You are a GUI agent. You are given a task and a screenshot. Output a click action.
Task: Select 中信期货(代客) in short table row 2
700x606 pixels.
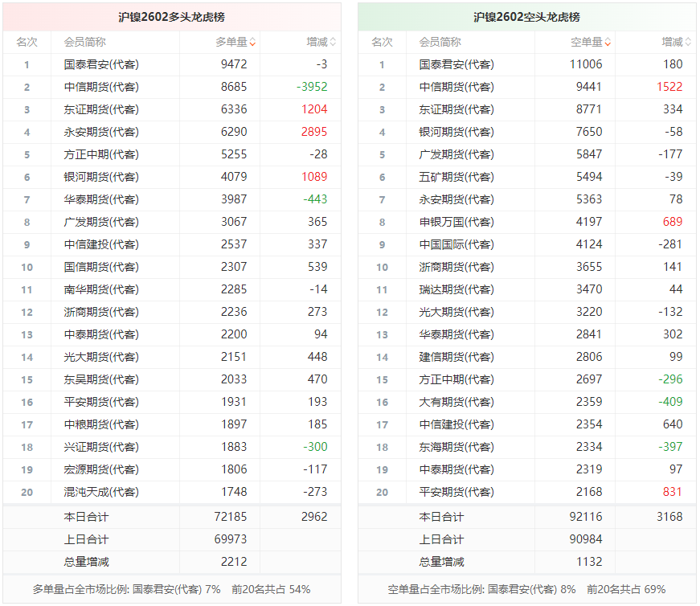click(456, 87)
